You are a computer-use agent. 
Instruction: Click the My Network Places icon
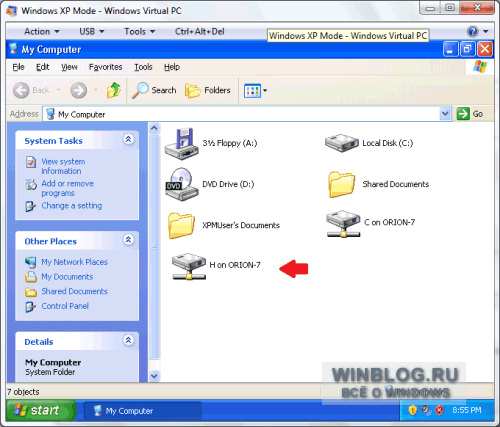pos(31,262)
